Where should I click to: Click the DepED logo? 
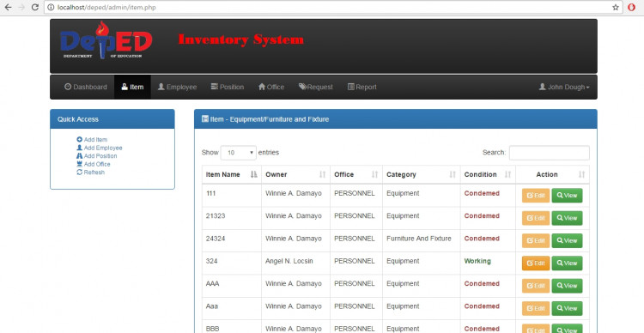106,41
